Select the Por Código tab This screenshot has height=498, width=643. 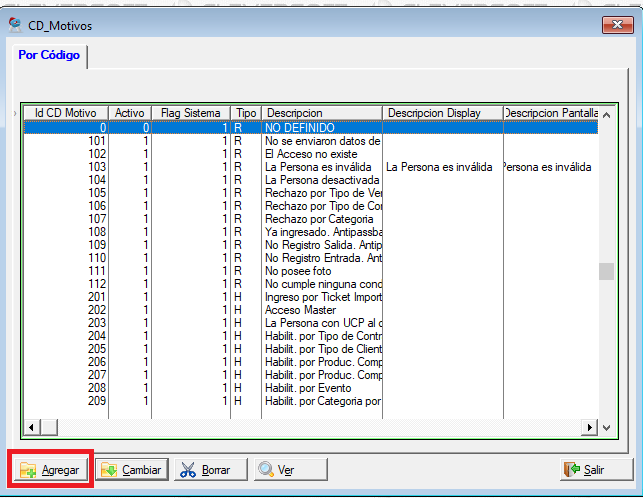[x=48, y=56]
